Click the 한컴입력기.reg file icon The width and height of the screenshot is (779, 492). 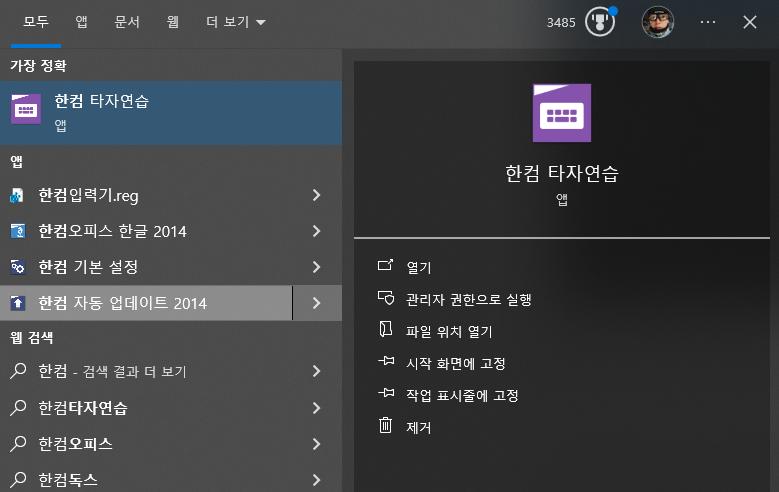click(17, 196)
